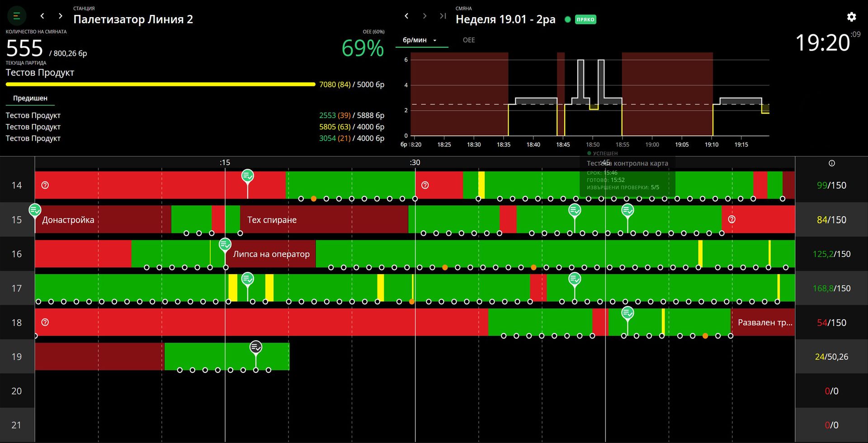This screenshot has width=868, height=443.
Task: Open info icon above hourly totals
Action: coord(831,163)
